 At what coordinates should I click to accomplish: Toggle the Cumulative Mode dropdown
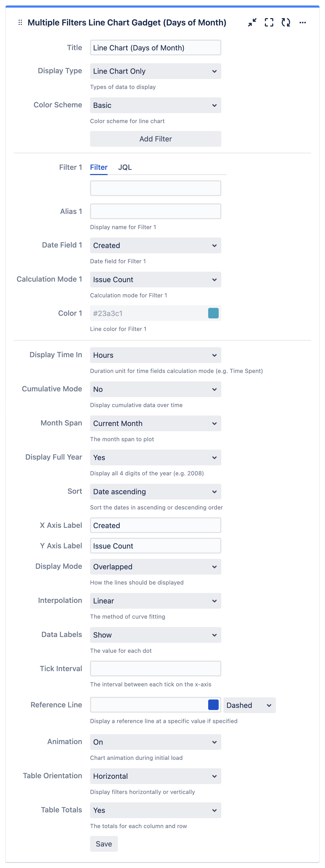155,390
